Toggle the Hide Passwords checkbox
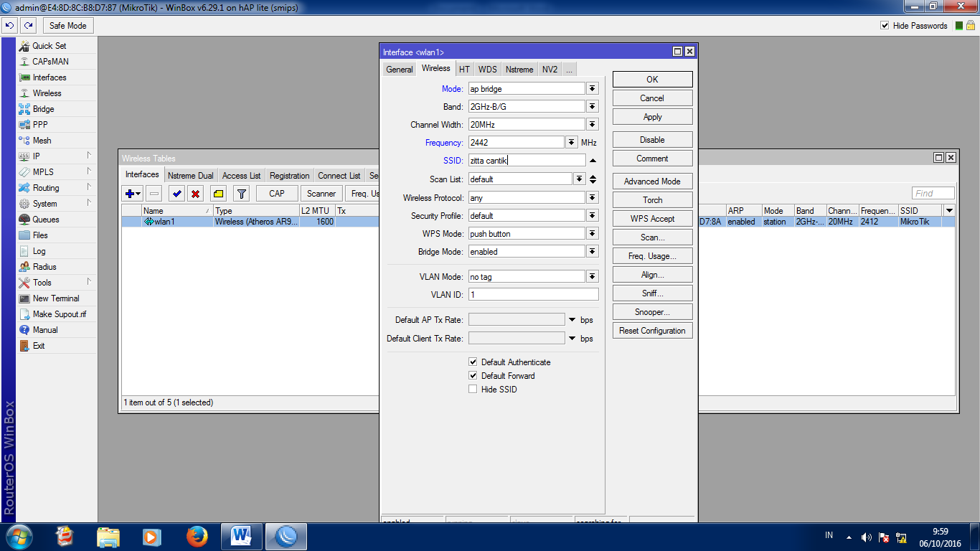The height and width of the screenshot is (551, 980). (885, 26)
